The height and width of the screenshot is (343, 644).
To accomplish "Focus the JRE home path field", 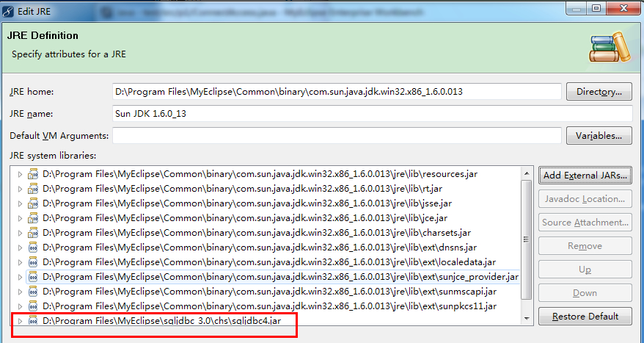I will click(337, 92).
